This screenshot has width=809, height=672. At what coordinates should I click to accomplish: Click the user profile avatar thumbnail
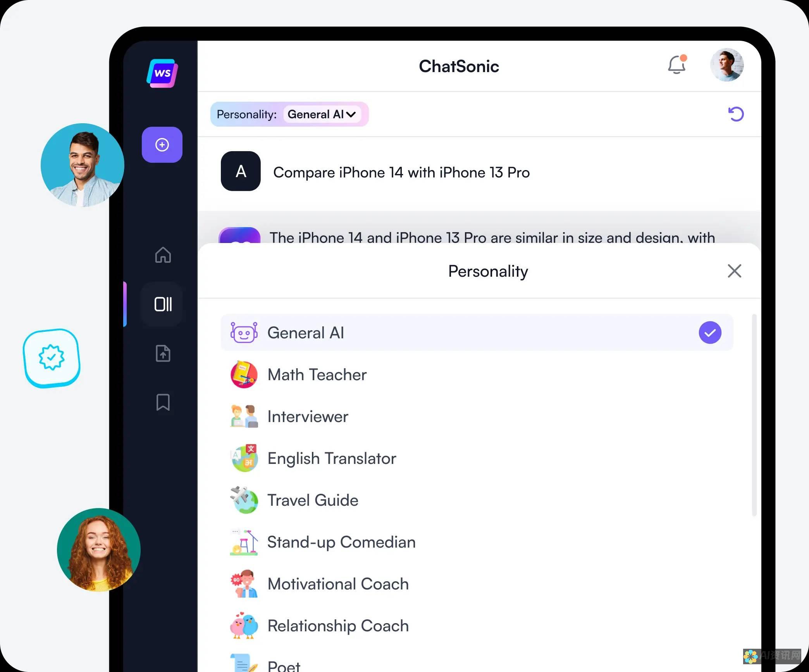pyautogui.click(x=727, y=65)
